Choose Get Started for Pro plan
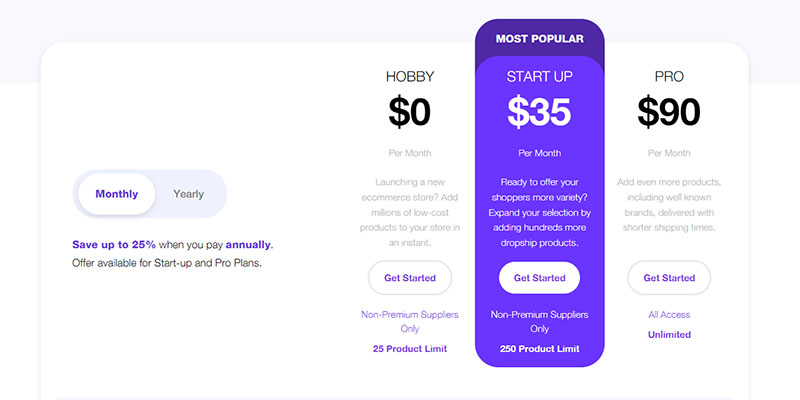This screenshot has width=800, height=400. [669, 278]
